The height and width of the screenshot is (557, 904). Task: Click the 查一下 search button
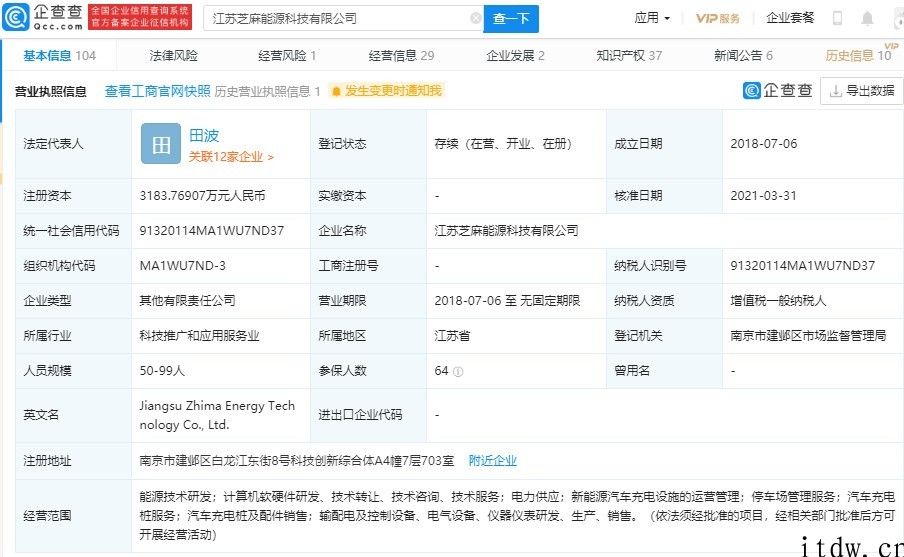[x=511, y=18]
